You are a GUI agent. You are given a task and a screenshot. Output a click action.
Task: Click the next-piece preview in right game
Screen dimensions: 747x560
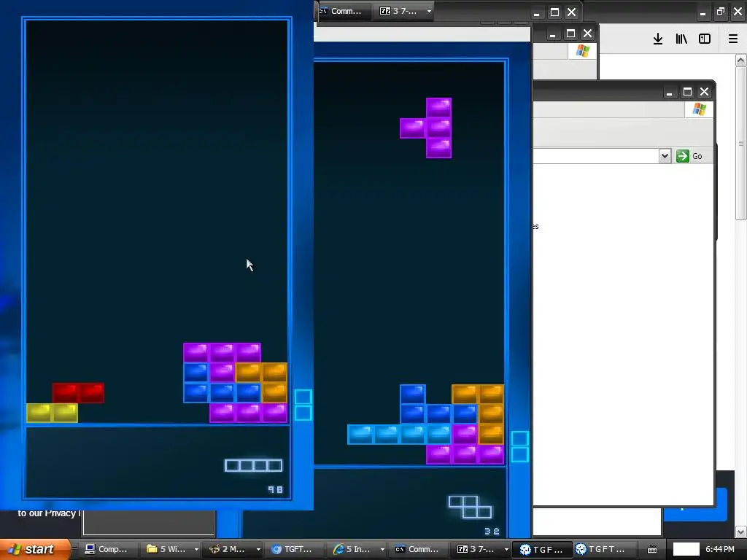(471, 507)
